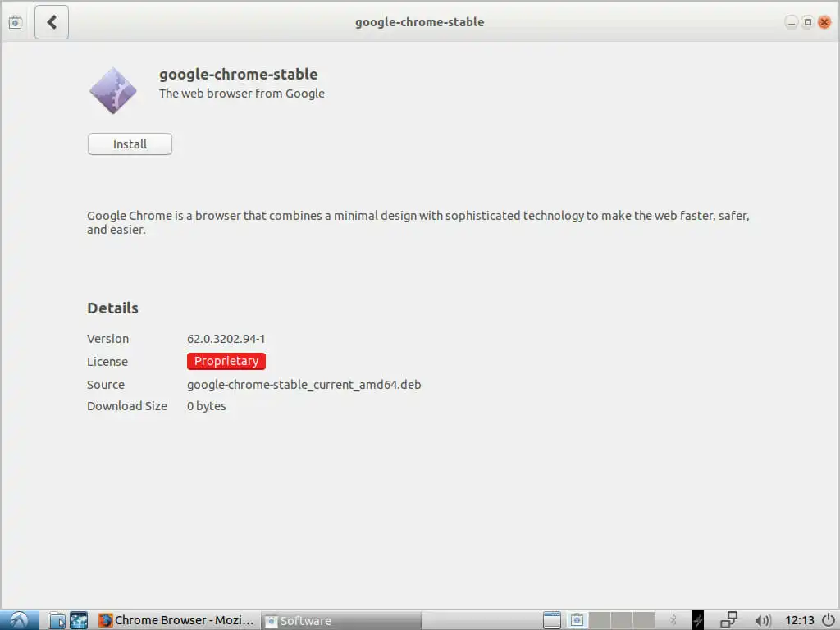Switch to Chrome Browser - Mozilla window

pyautogui.click(x=176, y=620)
